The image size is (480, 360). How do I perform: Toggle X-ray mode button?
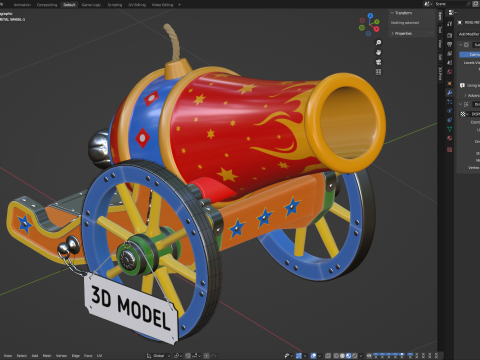pyautogui.click(x=327, y=356)
